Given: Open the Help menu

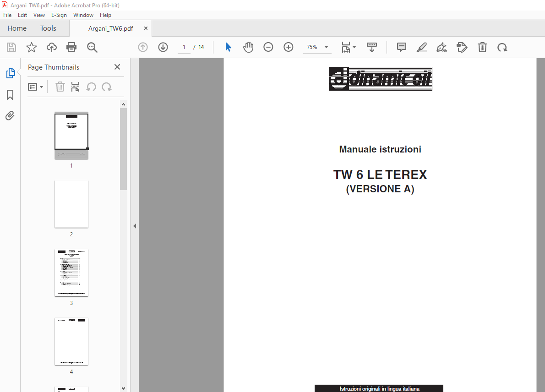Looking at the screenshot, I should pyautogui.click(x=105, y=15).
